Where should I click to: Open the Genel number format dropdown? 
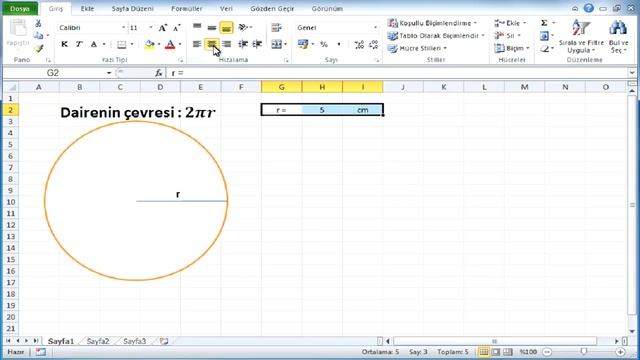pos(375,28)
